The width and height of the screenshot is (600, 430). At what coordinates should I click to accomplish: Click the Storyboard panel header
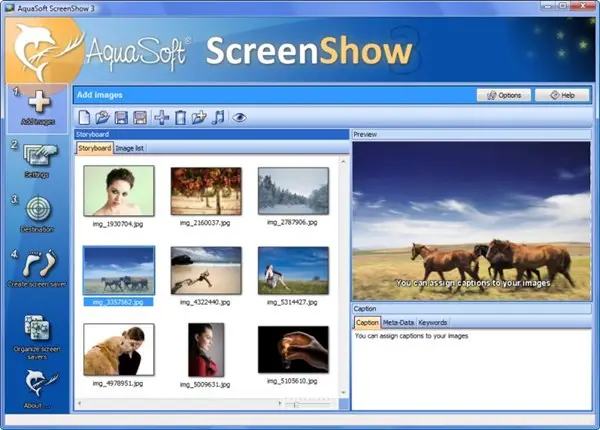[212, 134]
